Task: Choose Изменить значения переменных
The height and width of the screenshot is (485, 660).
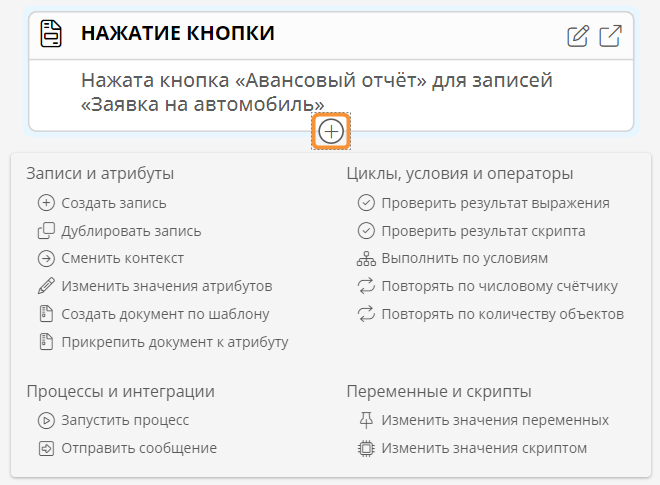Action: click(495, 420)
